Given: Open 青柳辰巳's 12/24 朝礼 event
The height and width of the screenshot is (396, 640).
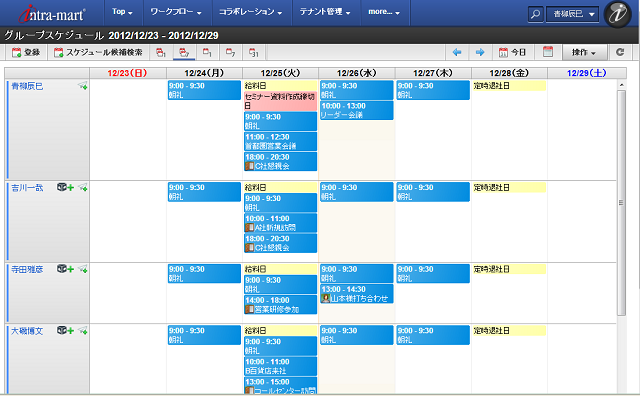Looking at the screenshot, I should (x=204, y=90).
